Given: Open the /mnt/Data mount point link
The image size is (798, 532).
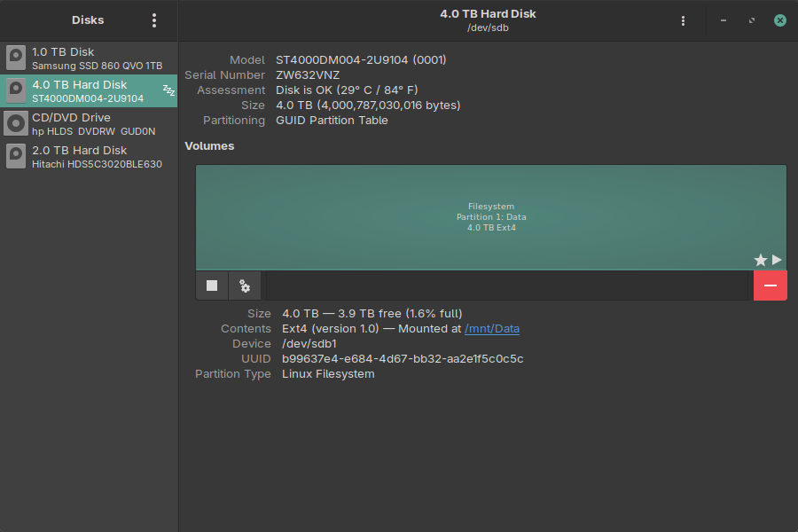Looking at the screenshot, I should click(x=492, y=329).
